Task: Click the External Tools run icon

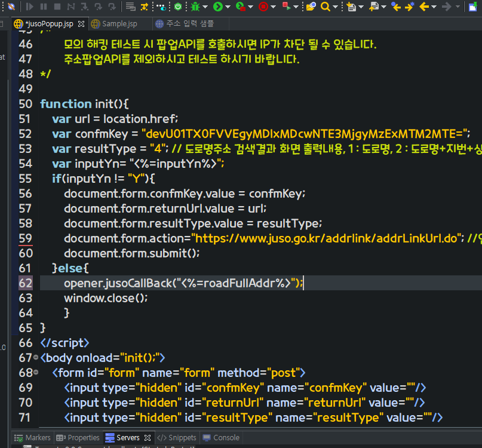Action: [x=287, y=7]
